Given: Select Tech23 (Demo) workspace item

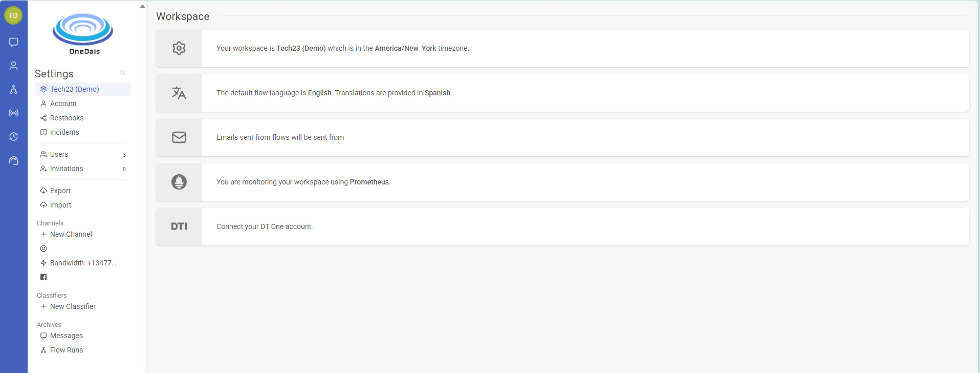Looking at the screenshot, I should [74, 89].
